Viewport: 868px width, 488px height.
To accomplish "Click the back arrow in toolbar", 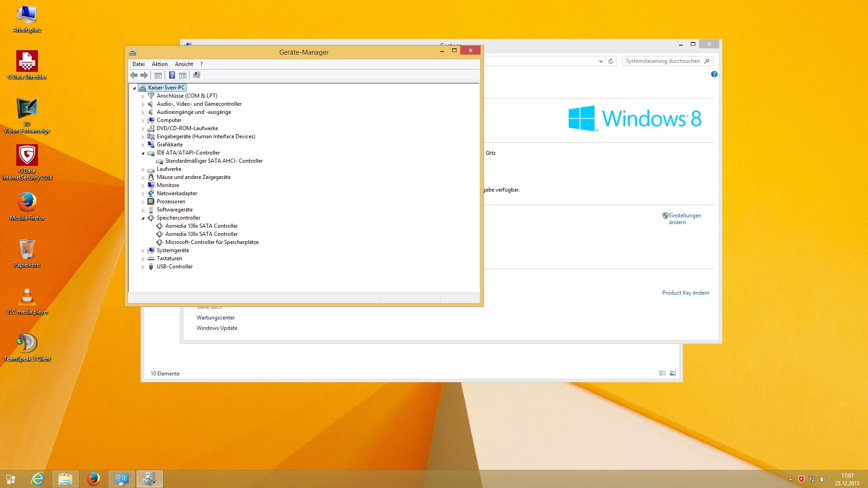I will pos(134,75).
